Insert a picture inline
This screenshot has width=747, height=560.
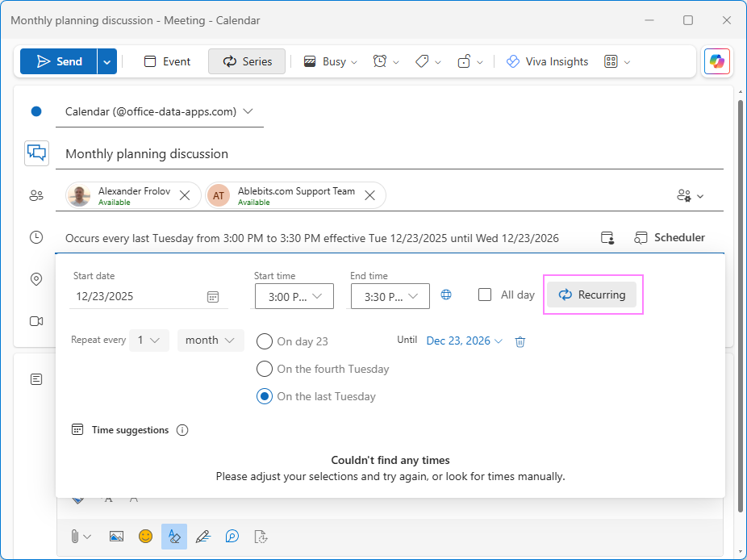point(116,536)
